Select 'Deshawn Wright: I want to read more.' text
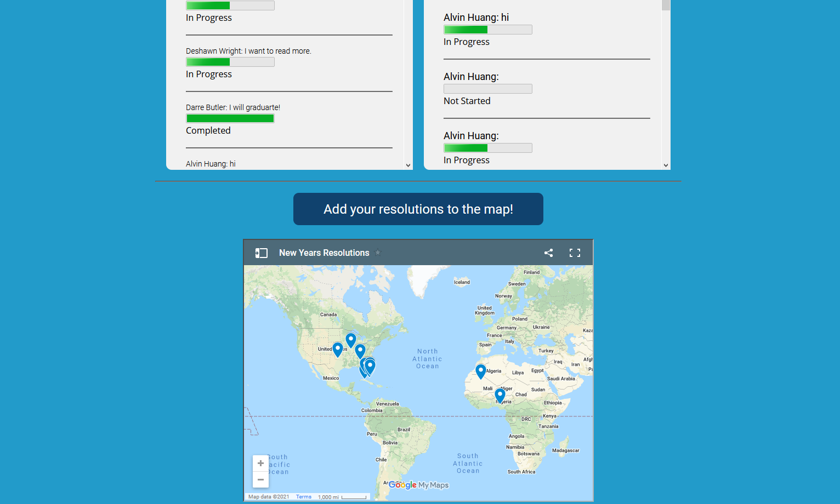This screenshot has width=840, height=504. click(248, 51)
